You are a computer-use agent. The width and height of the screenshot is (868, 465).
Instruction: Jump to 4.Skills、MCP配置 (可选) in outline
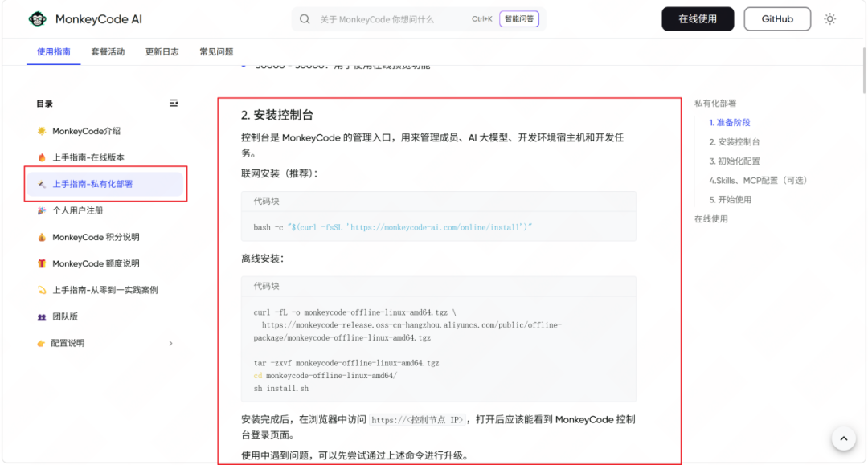[758, 181]
